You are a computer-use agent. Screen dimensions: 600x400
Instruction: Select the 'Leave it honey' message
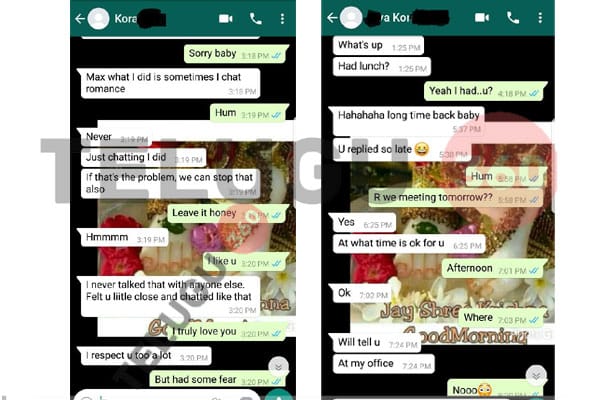point(227,214)
